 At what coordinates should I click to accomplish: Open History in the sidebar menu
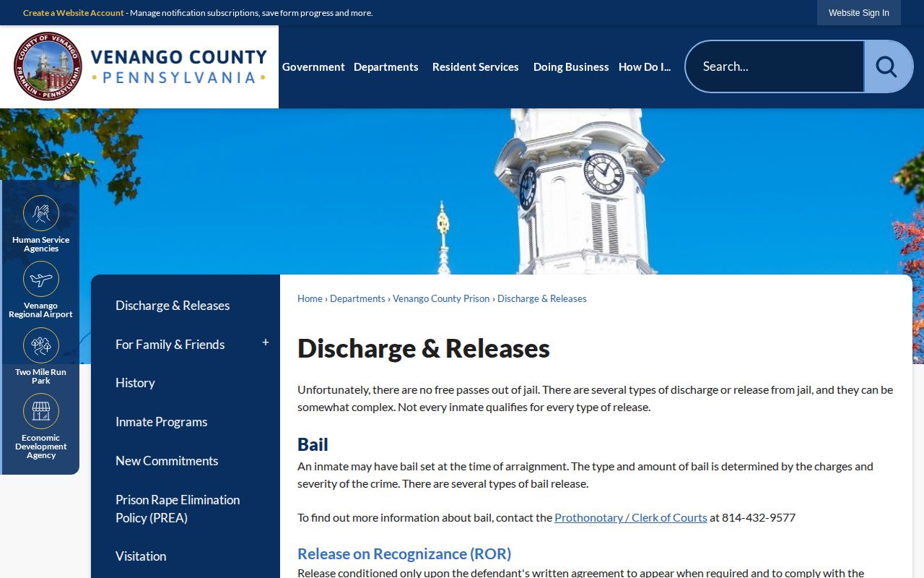click(x=135, y=383)
